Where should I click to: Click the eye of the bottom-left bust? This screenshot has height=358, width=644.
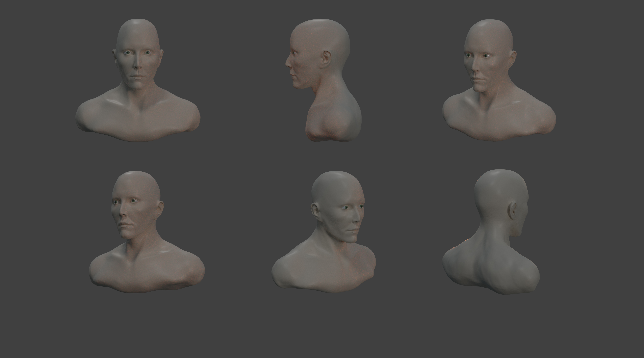pyautogui.click(x=133, y=201)
